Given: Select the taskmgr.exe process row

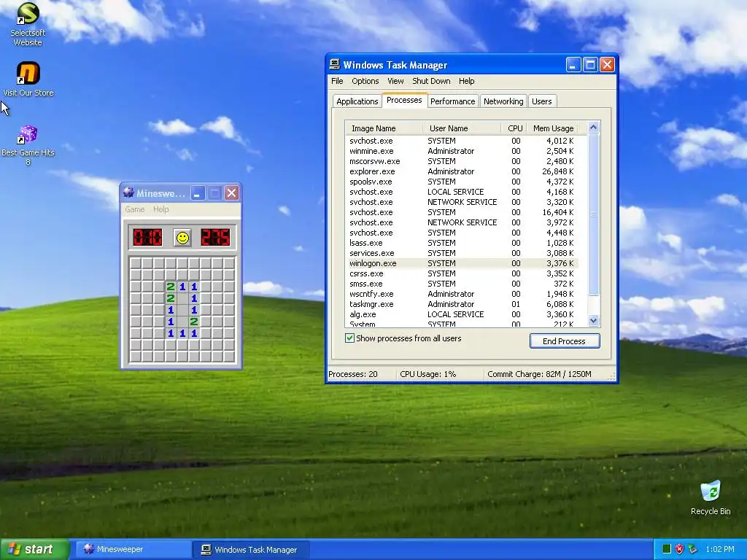Looking at the screenshot, I should click(x=462, y=304).
